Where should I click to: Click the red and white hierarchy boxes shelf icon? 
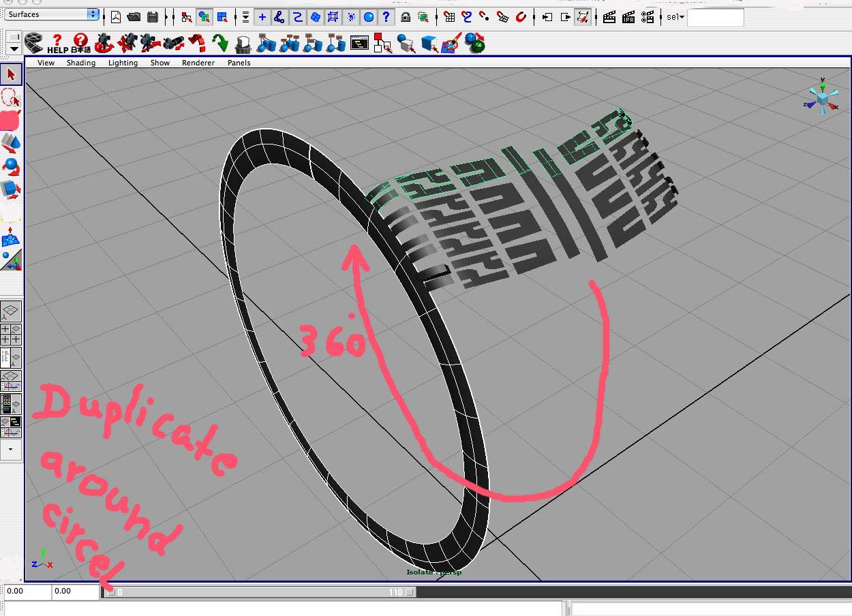coord(382,44)
